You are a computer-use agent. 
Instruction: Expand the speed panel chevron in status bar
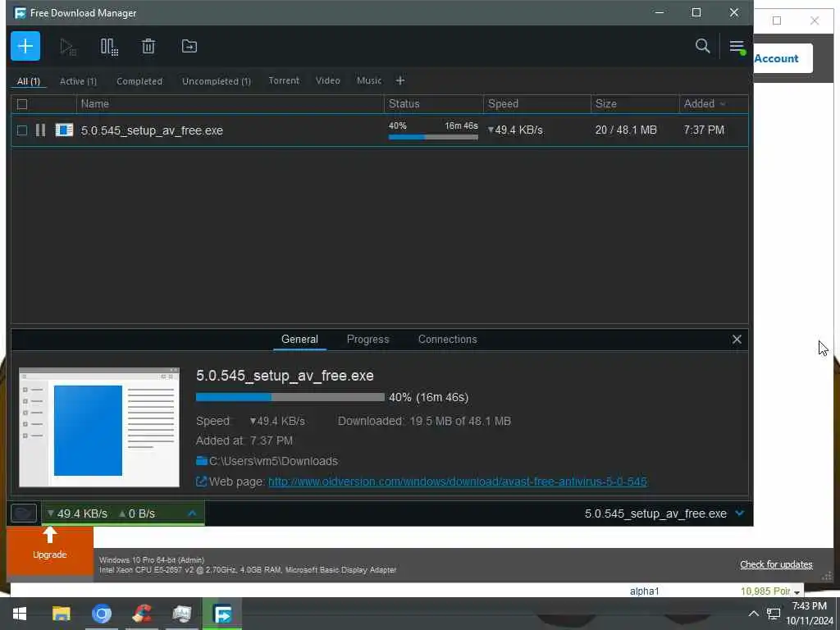pyautogui.click(x=192, y=514)
